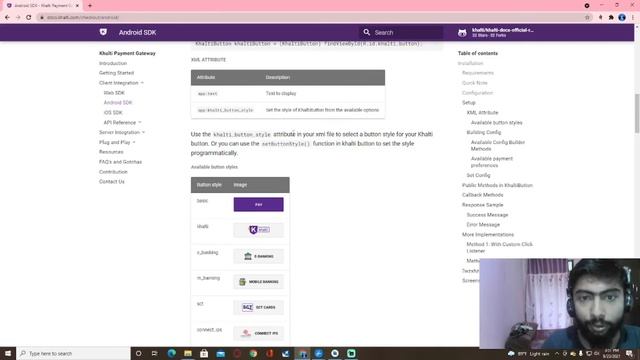Click the Android SDK header title
The image size is (640, 360).
[x=138, y=32]
